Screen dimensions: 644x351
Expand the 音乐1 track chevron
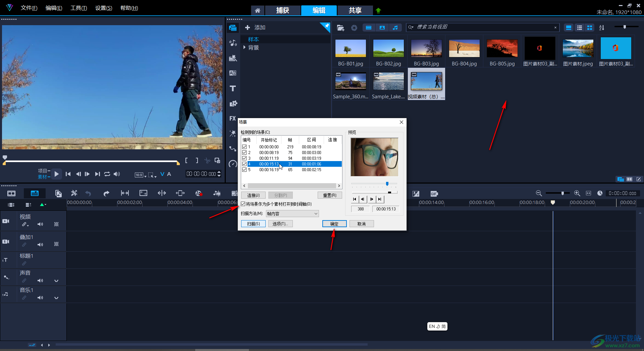[56, 298]
